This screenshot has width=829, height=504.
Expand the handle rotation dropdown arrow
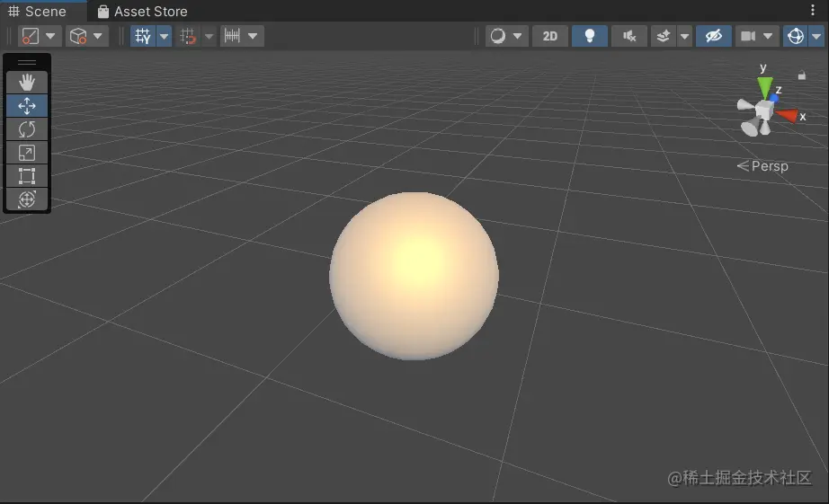coord(98,36)
